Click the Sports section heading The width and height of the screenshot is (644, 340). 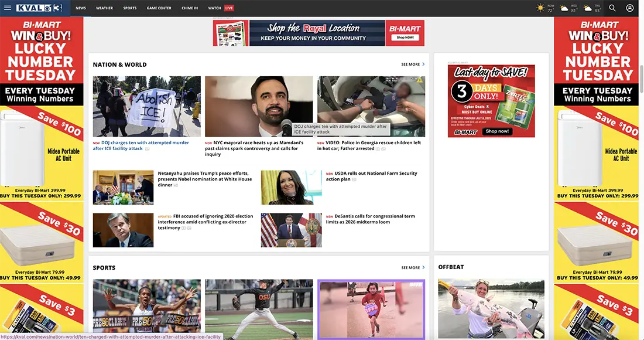click(104, 268)
